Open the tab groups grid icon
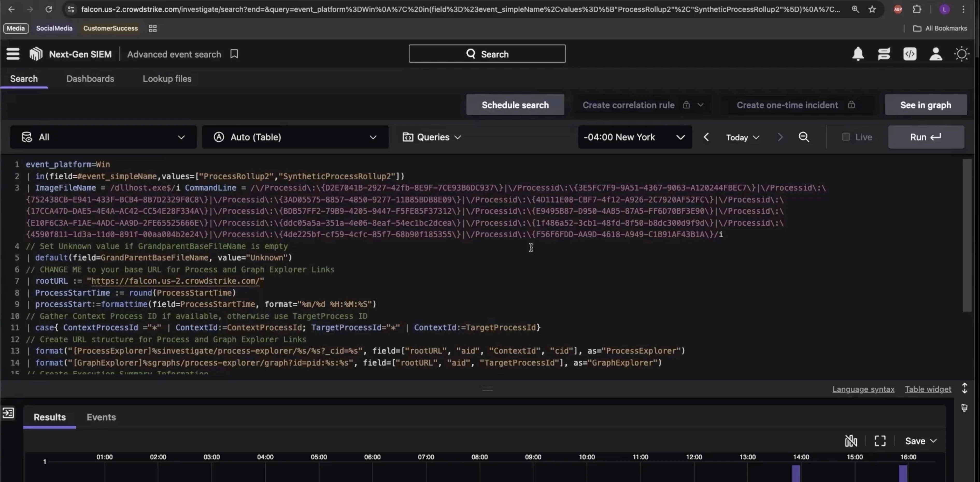The height and width of the screenshot is (482, 980). (x=153, y=28)
